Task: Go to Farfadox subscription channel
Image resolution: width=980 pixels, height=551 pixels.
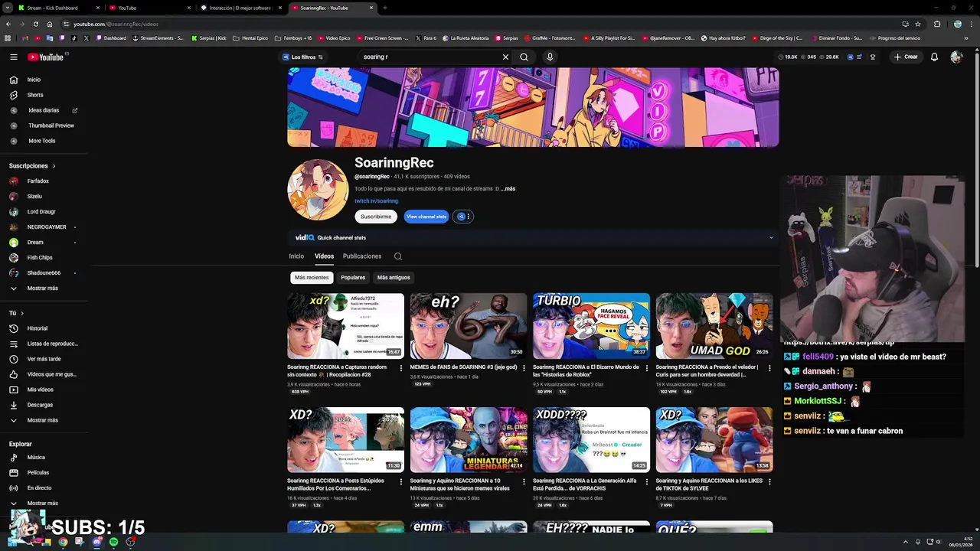Action: click(x=31, y=181)
